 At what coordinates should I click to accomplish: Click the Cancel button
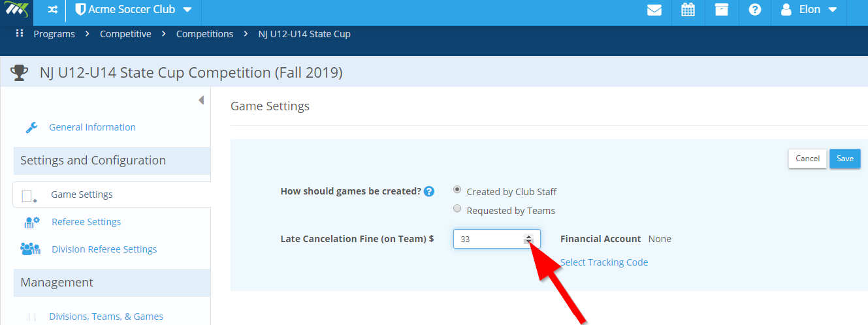coord(807,159)
